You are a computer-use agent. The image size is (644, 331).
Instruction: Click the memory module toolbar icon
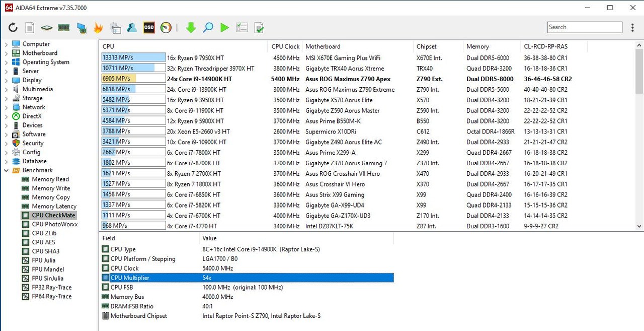[x=64, y=28]
